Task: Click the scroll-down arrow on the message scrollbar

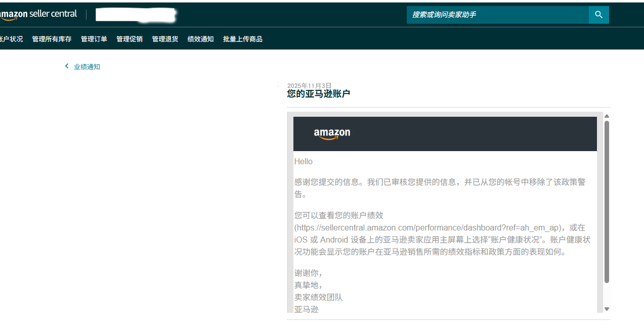Action: [x=607, y=308]
